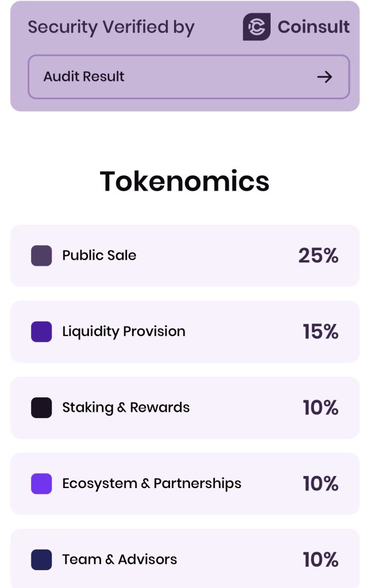Click the Ecosystem & Partnerships violet swatch
This screenshot has width=370, height=588.
[41, 483]
